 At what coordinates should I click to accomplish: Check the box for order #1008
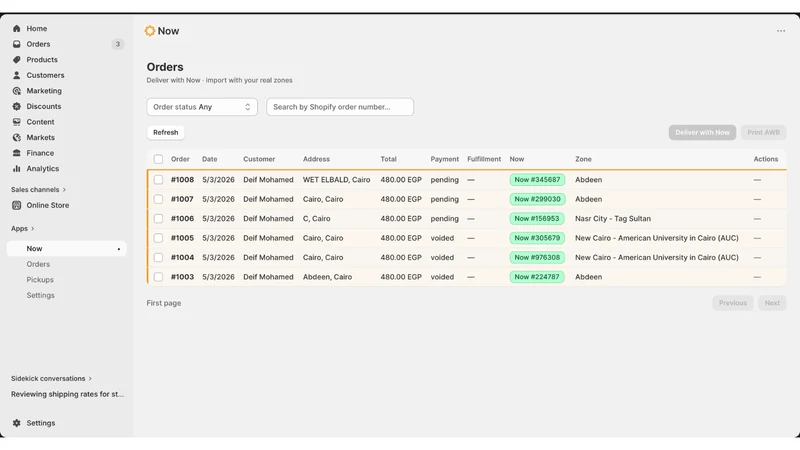158,180
